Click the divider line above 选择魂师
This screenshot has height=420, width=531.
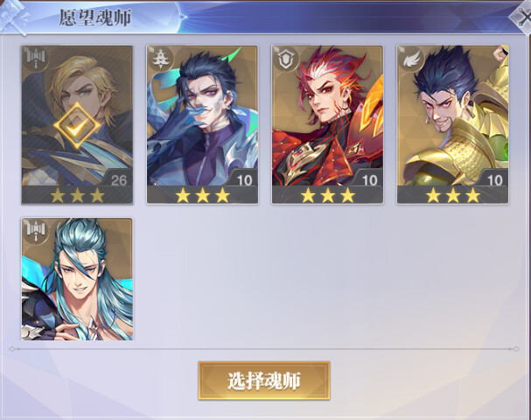coord(264,348)
